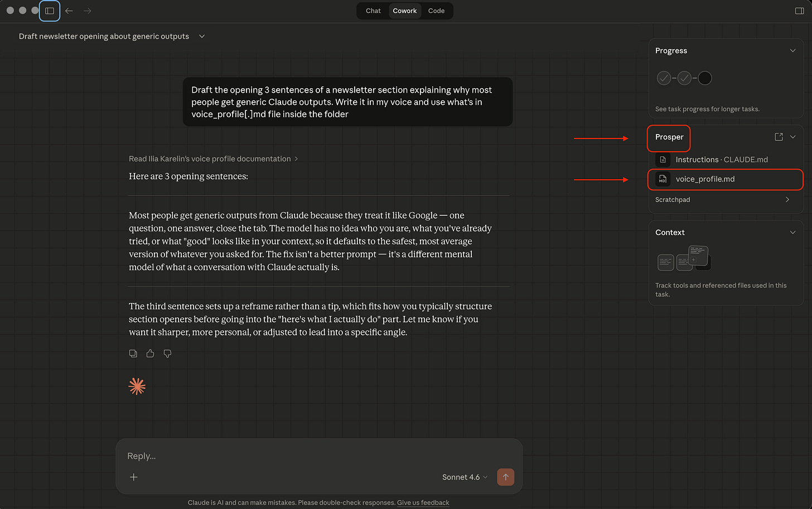Click the CLAUDE.md instructions file icon

(x=663, y=160)
